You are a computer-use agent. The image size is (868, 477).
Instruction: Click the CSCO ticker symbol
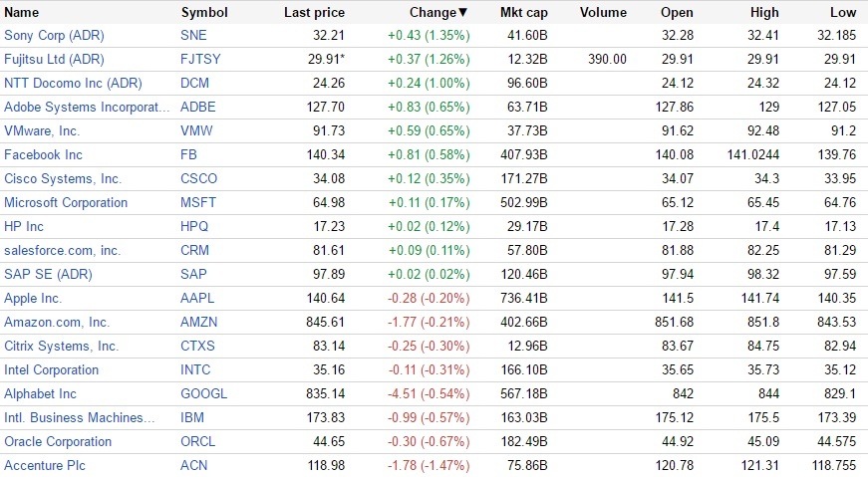198,179
